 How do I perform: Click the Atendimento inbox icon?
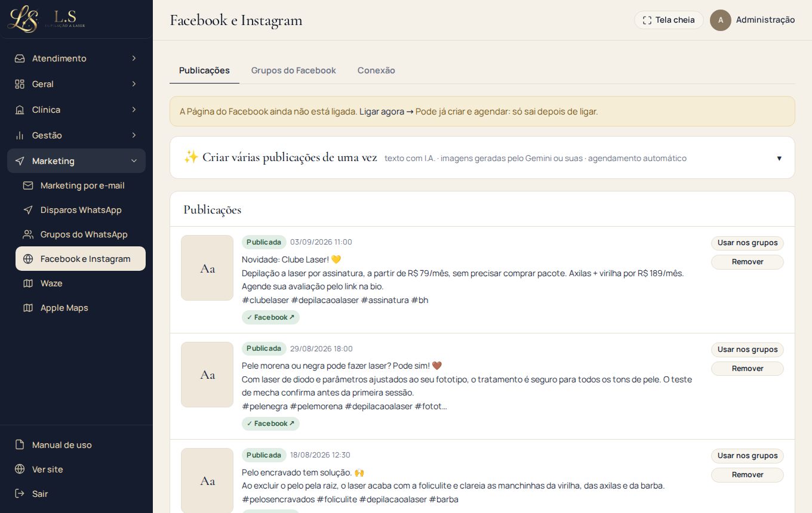point(20,58)
